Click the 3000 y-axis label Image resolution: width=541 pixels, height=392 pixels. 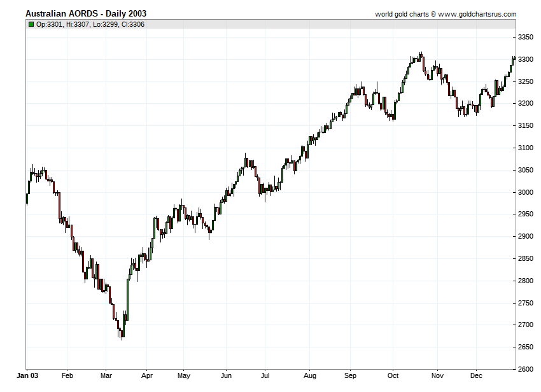526,192
